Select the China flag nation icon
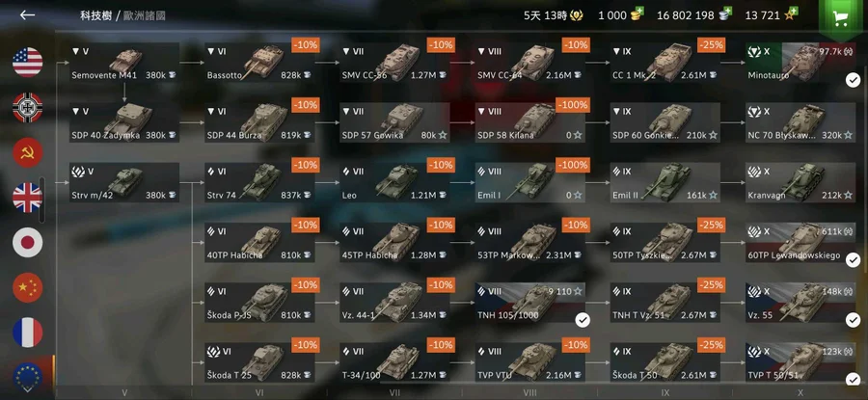868x400 pixels. point(28,287)
